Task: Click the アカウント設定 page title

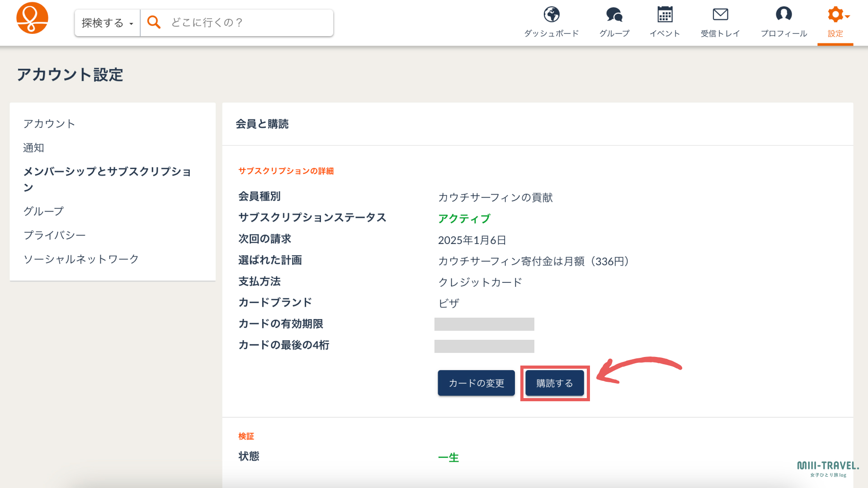Action: [x=70, y=75]
